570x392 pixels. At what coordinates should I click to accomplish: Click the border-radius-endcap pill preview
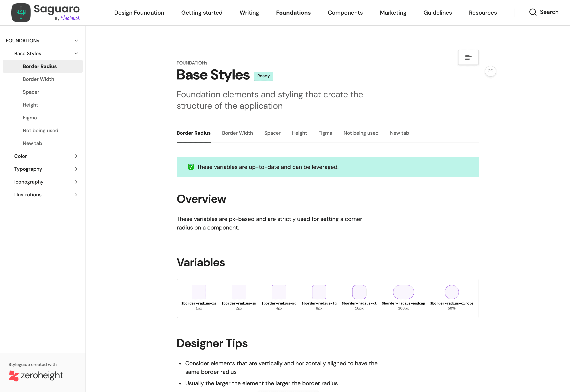403,292
